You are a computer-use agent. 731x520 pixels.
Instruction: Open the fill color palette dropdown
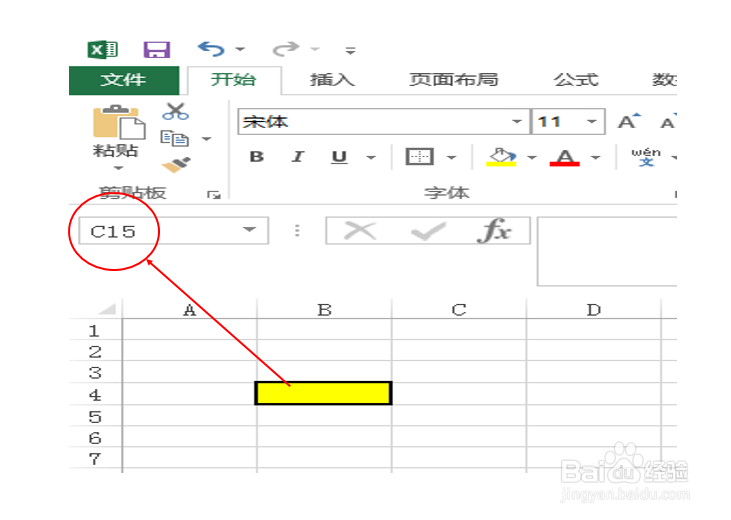tap(532, 158)
